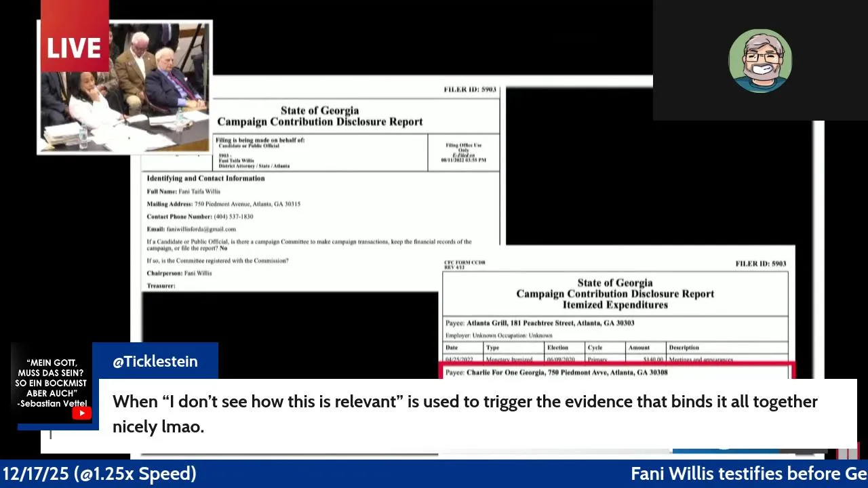Click the "State of Georgia" title on the first report
This screenshot has height=488, width=868.
[x=319, y=110]
